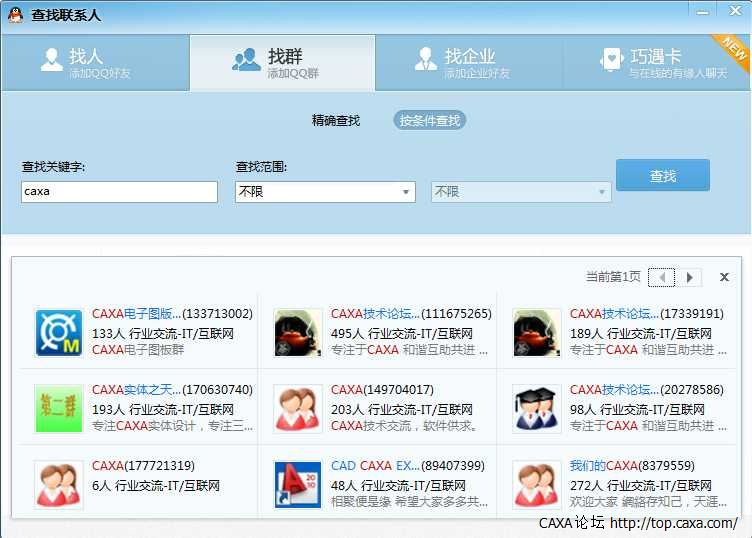The width and height of the screenshot is (752, 538).
Task: Open group link CAXA技术论坛...(20278586)
Action: pos(646,389)
